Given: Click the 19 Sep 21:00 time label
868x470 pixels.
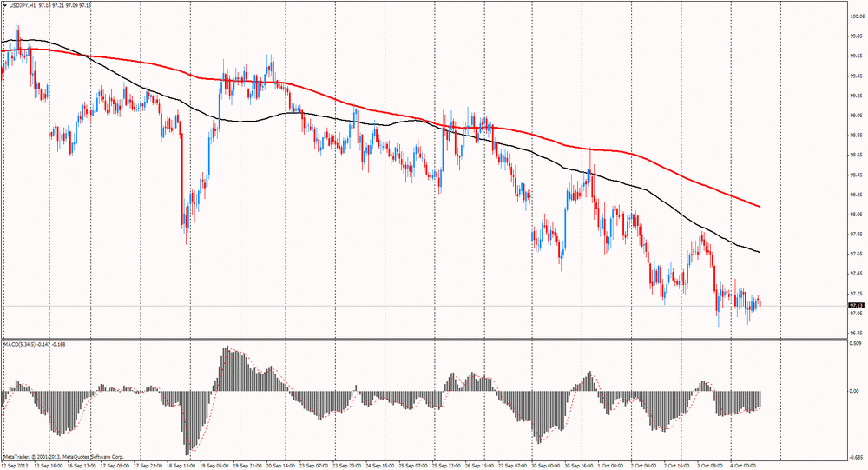Looking at the screenshot, I should click(246, 466).
